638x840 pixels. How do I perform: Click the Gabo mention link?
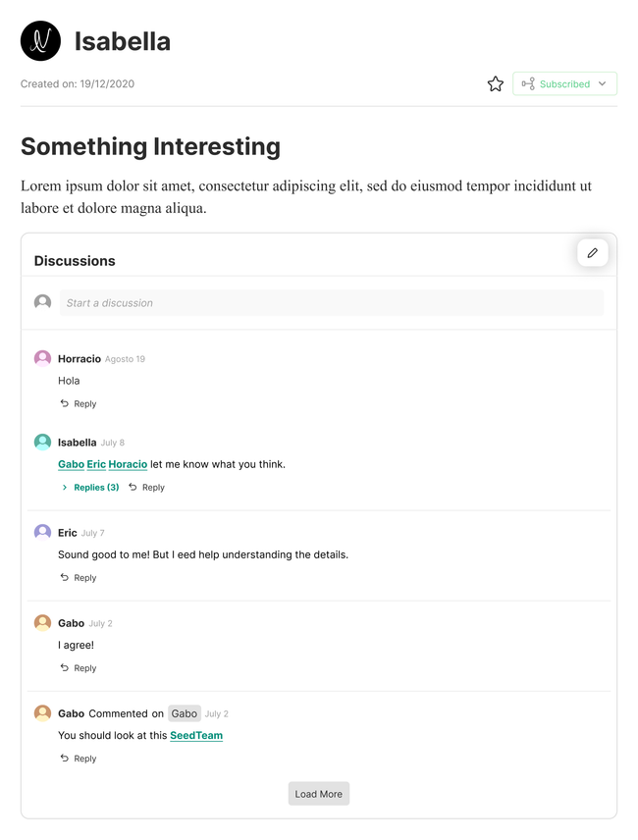[71, 464]
